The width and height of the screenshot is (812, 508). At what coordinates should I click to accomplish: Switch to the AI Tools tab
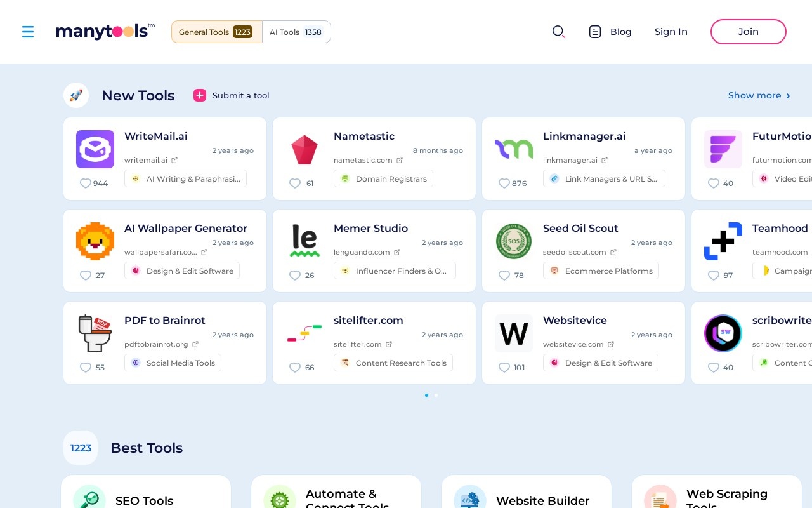pos(296,32)
